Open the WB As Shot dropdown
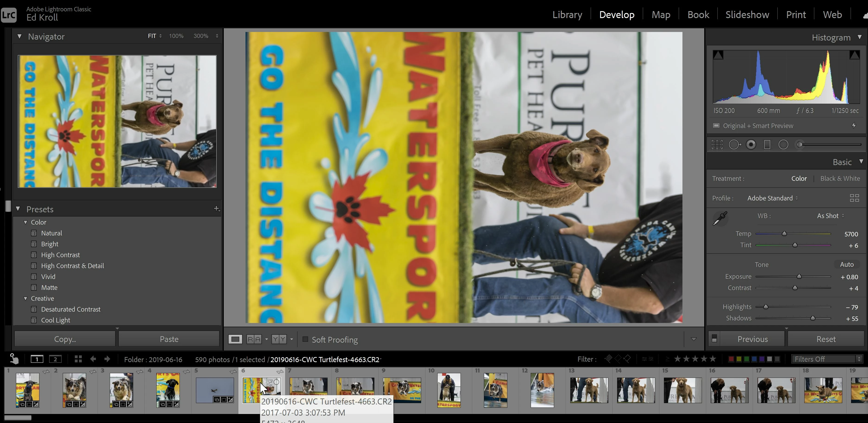 coord(830,216)
